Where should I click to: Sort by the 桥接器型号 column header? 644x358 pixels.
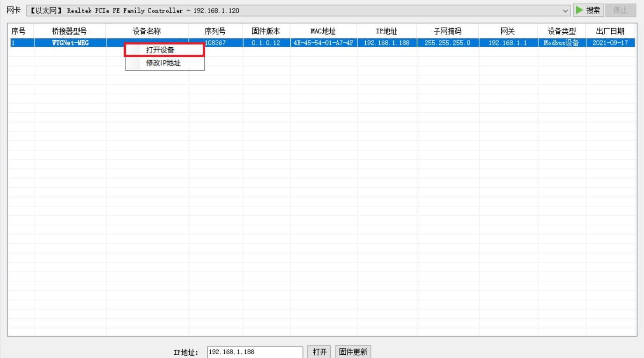point(70,31)
